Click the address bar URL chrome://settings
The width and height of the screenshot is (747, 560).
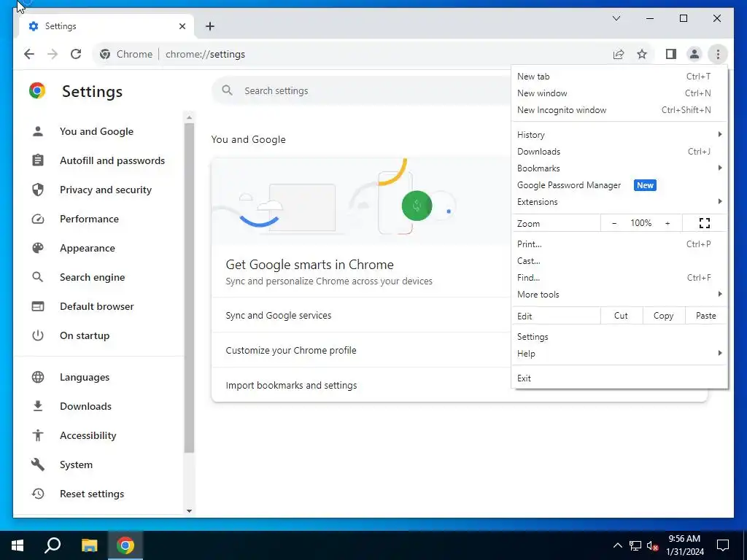click(x=205, y=54)
